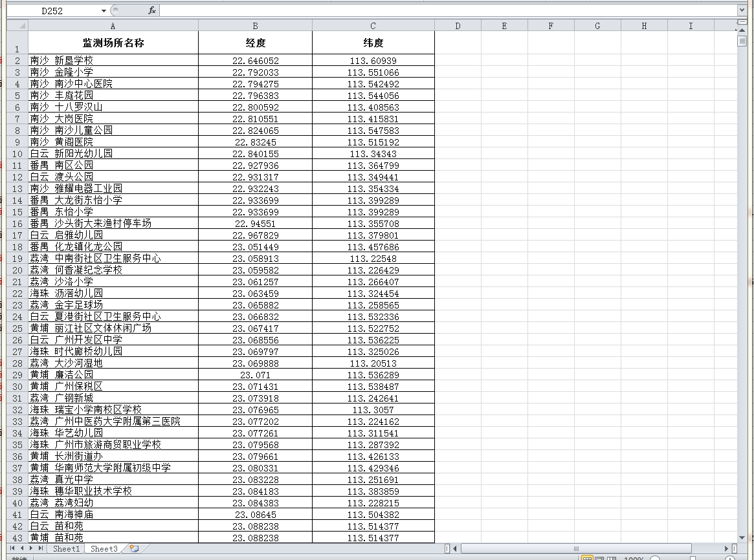Click the previous sheet navigation arrow

21,548
